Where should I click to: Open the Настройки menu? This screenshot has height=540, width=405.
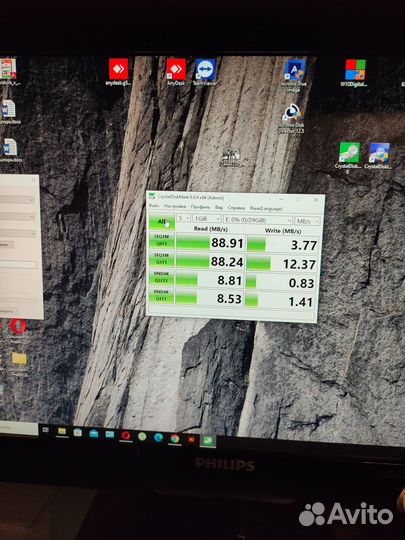click(175, 206)
